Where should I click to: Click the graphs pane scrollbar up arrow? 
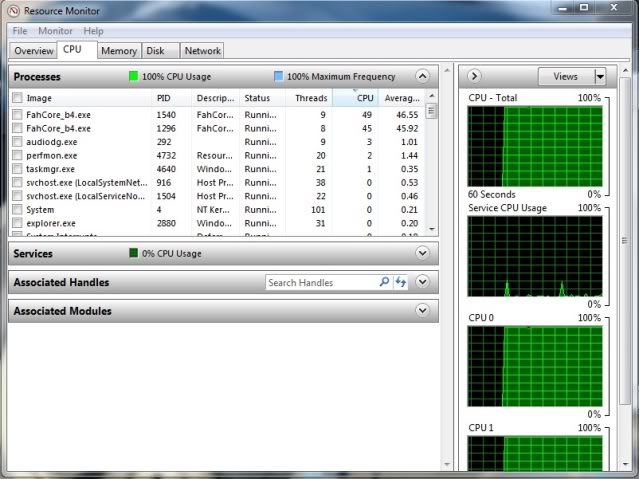click(x=626, y=71)
